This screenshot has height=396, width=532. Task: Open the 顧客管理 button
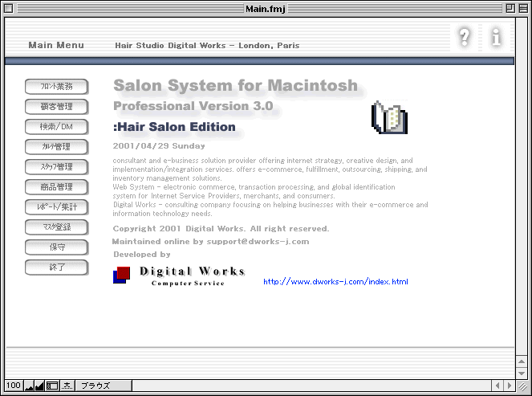(57, 107)
